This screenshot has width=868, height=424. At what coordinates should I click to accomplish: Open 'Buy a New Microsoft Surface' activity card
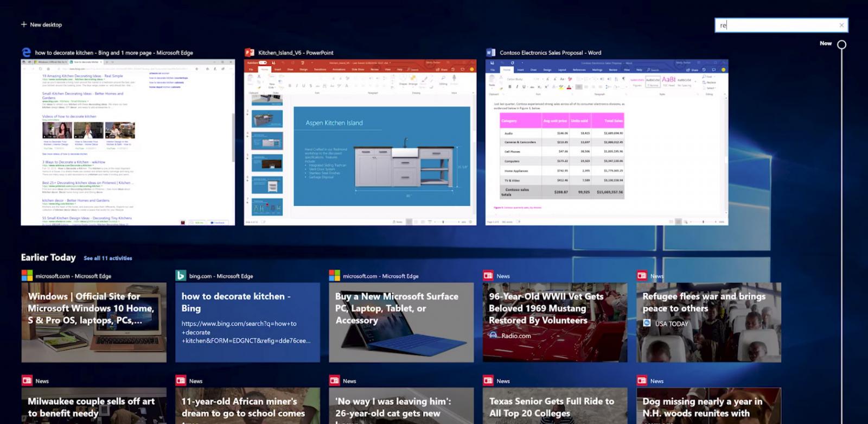[x=401, y=322]
